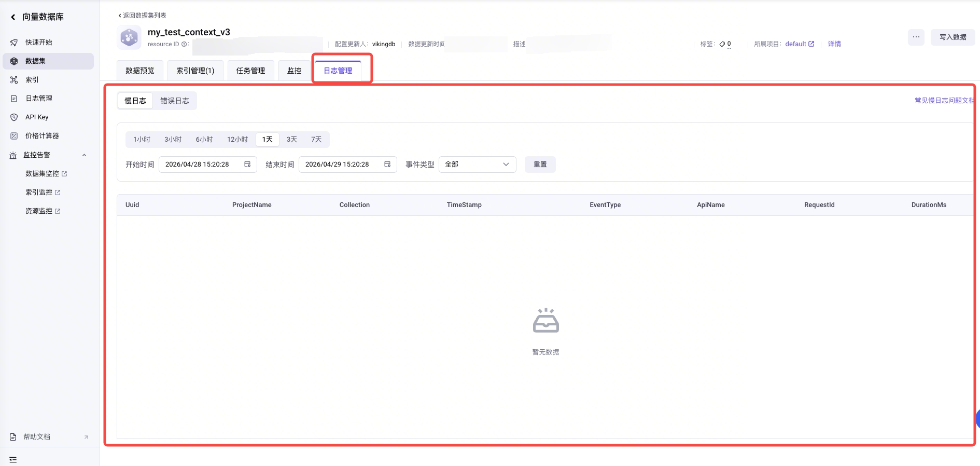Open the three-dots more options button

916,37
